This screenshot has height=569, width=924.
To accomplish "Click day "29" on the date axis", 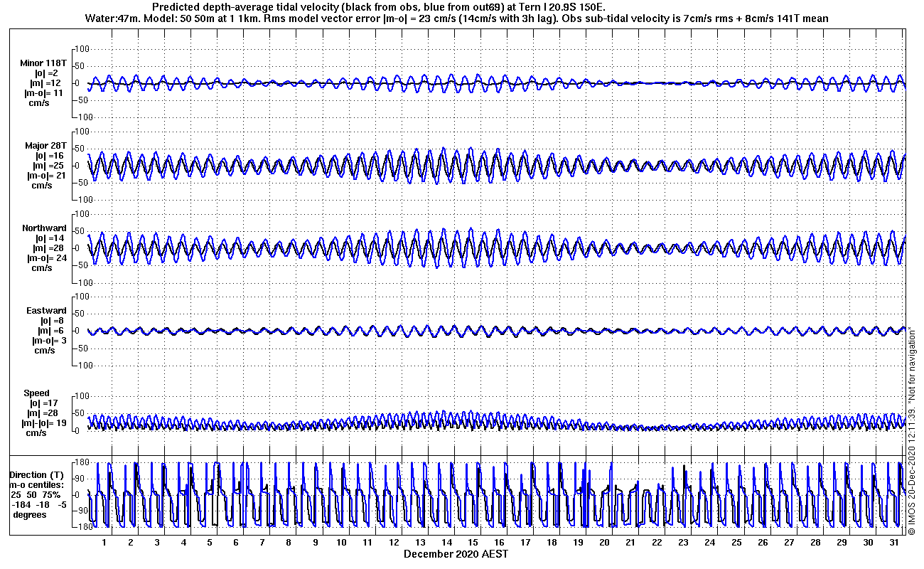I will point(842,543).
